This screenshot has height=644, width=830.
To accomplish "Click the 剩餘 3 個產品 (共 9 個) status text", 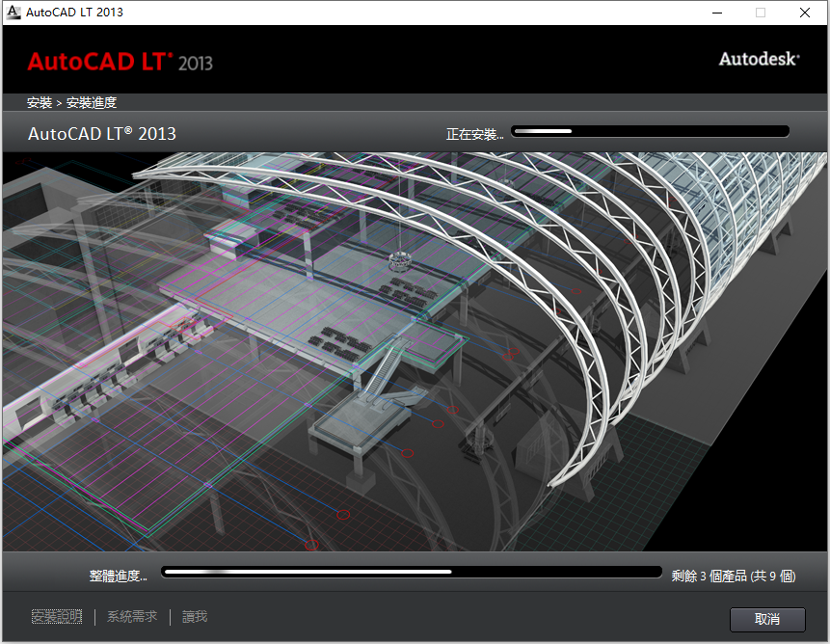I will 734,576.
